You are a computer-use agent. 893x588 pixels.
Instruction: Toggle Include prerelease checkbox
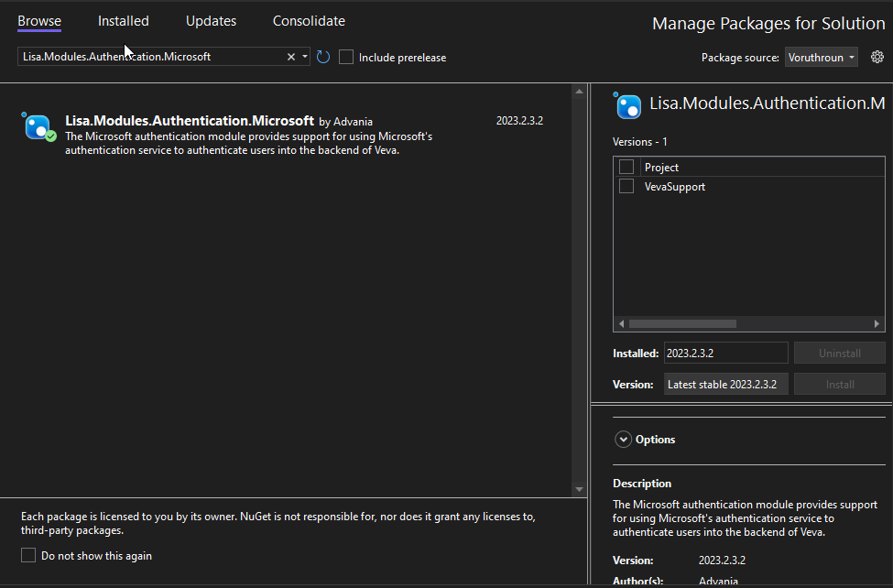[345, 57]
